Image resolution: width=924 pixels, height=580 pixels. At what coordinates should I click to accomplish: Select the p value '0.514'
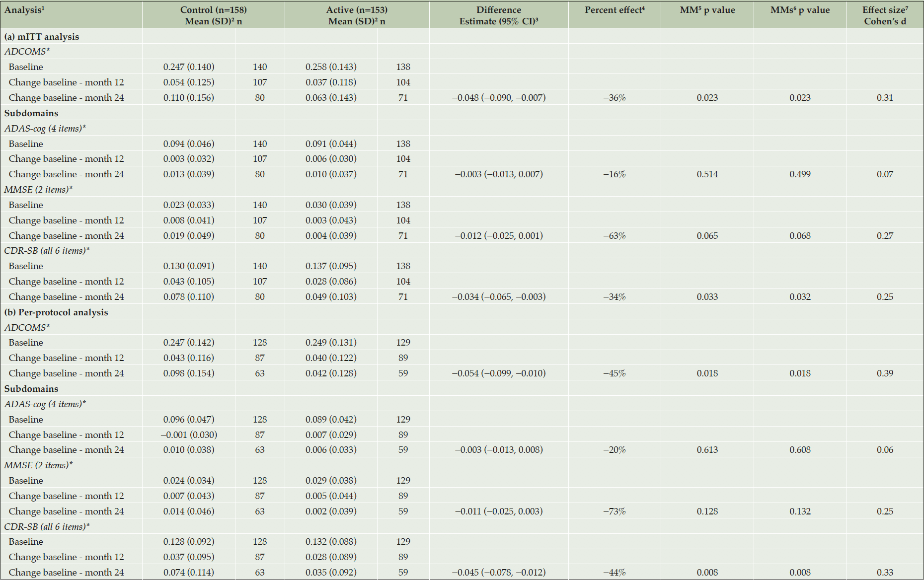707,174
